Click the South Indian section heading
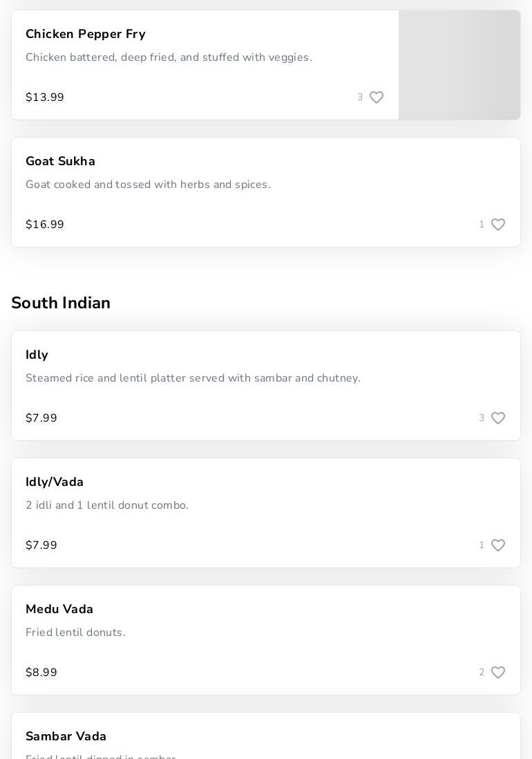This screenshot has height=759, width=532. pos(61,303)
